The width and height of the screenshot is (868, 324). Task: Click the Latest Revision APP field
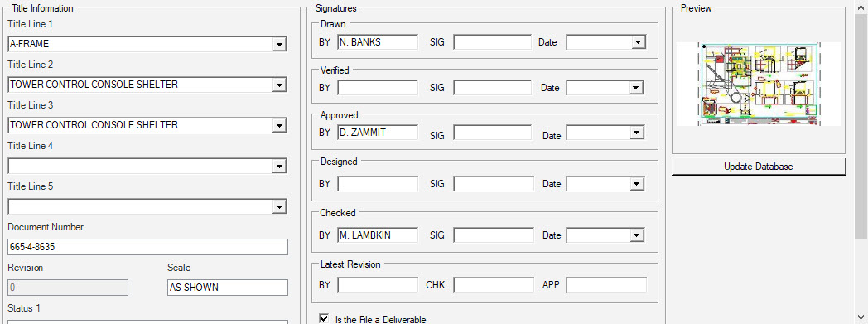pyautogui.click(x=606, y=285)
